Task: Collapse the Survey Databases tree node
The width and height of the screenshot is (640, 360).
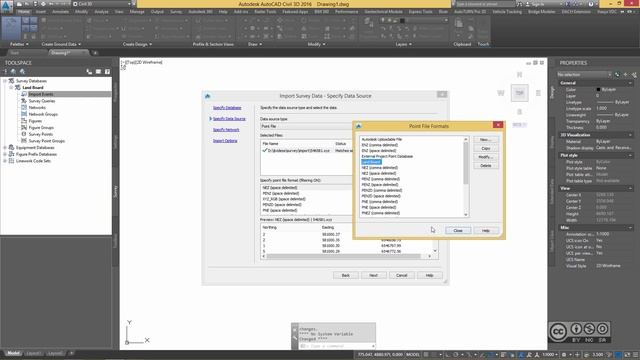Action: [5, 81]
